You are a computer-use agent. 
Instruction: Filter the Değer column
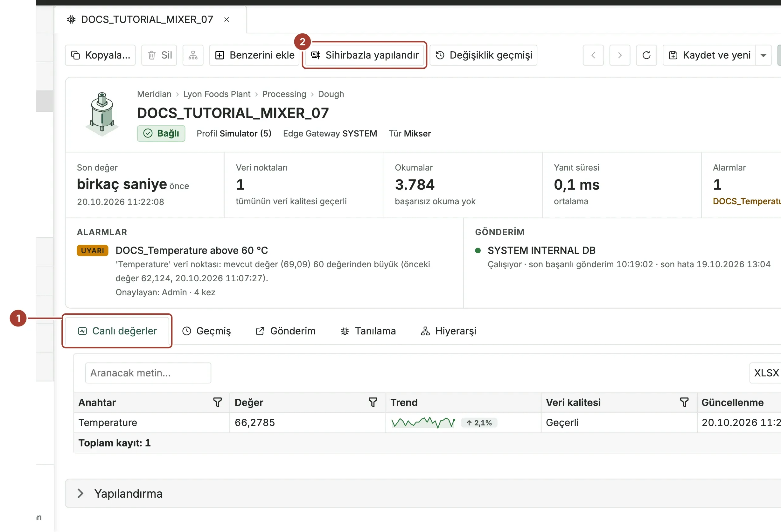click(373, 402)
